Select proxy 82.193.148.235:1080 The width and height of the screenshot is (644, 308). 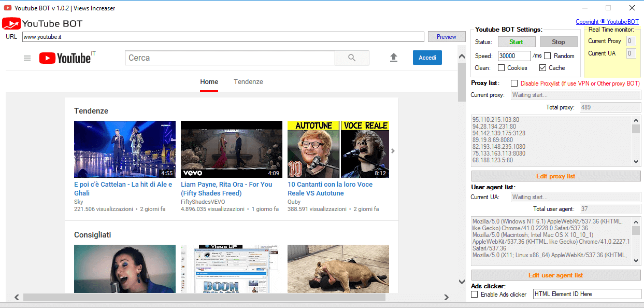(499, 147)
